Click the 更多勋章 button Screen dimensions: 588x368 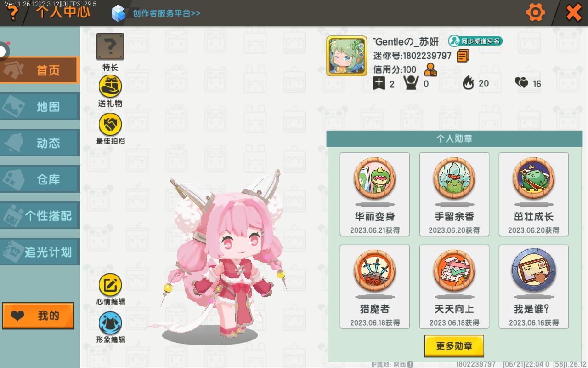pyautogui.click(x=454, y=346)
